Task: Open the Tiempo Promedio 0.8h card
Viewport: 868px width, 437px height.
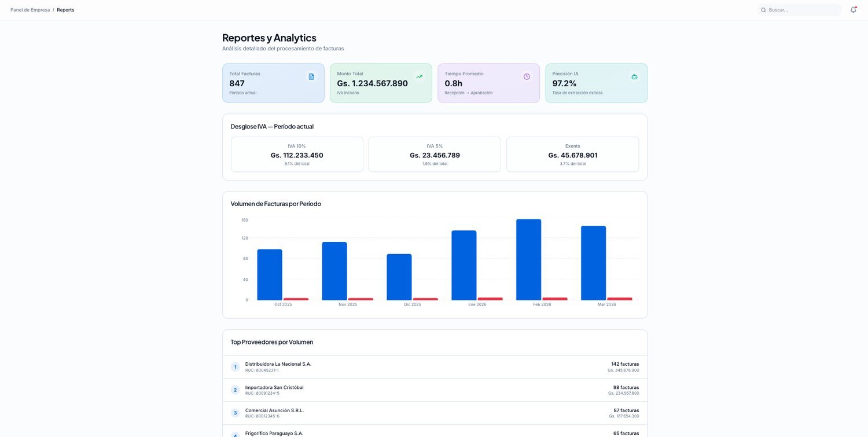Action: tap(488, 83)
